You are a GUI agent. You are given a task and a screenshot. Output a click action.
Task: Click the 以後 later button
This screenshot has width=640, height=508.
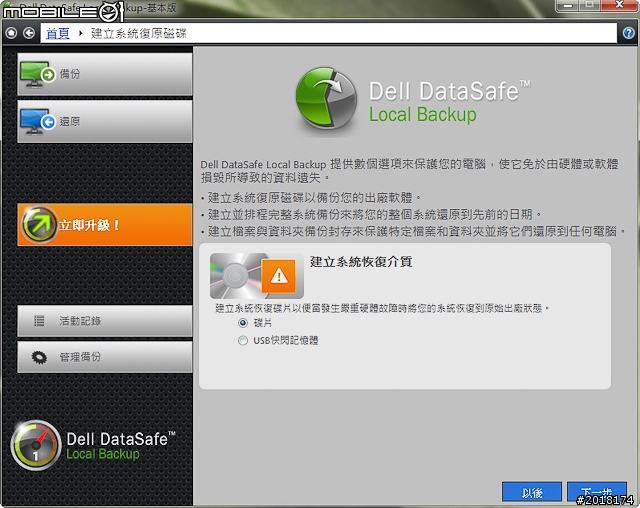pos(532,492)
